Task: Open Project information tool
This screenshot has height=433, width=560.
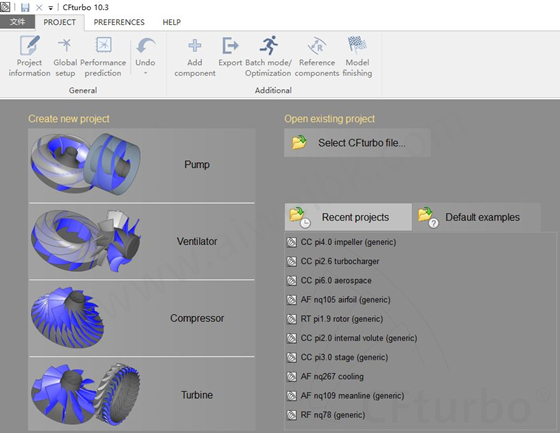Action: [x=29, y=56]
